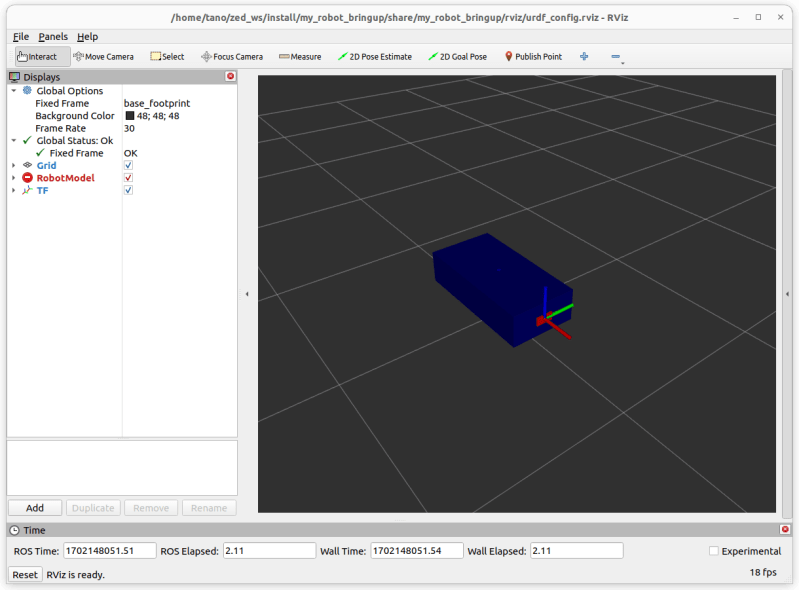Open the Help menu
The image size is (799, 590).
[88, 37]
